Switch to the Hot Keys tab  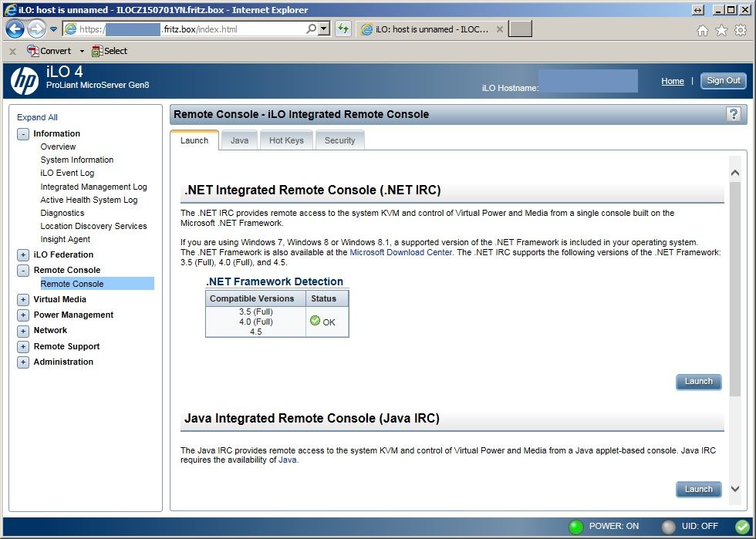(x=286, y=140)
